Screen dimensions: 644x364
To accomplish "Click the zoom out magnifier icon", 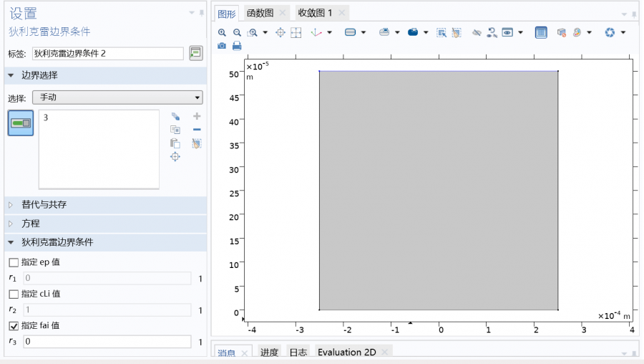I will (237, 32).
